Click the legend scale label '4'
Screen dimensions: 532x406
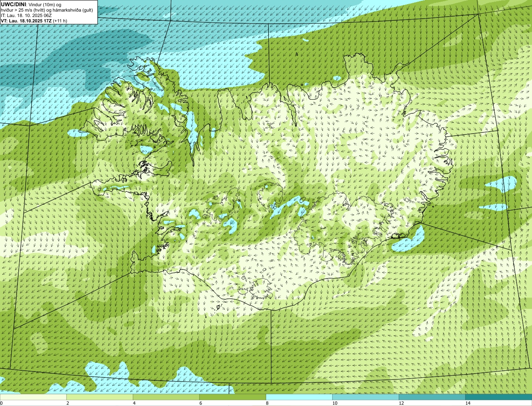click(134, 403)
